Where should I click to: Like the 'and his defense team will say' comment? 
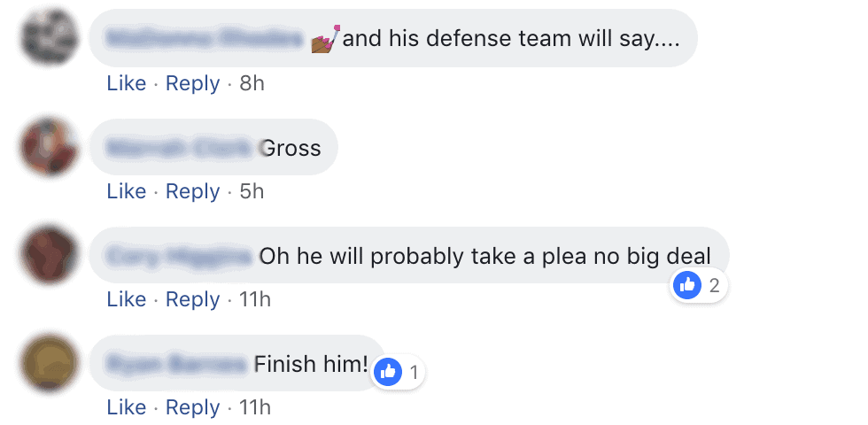point(126,83)
